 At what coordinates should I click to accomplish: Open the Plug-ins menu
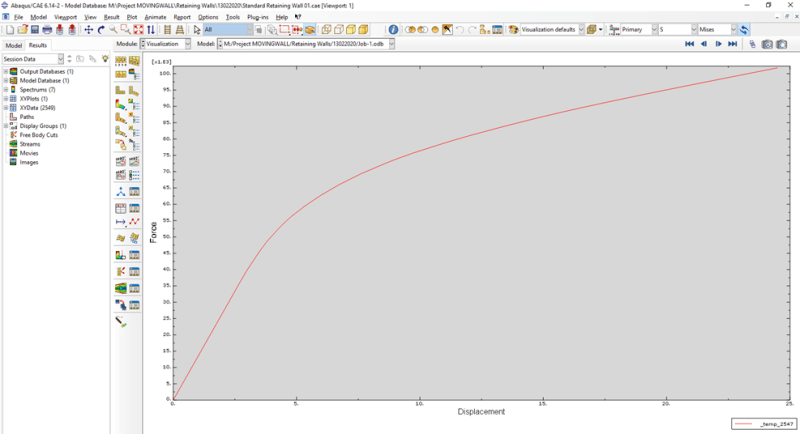click(258, 17)
